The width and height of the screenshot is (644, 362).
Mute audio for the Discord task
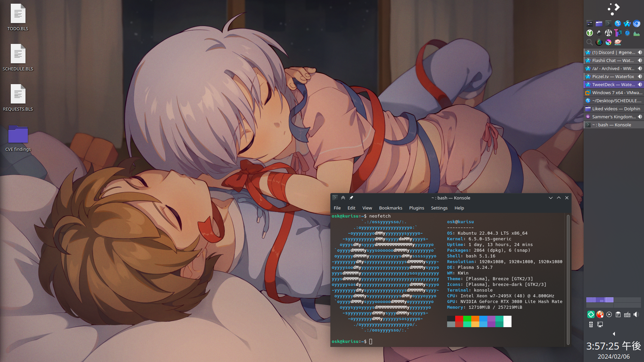640,52
